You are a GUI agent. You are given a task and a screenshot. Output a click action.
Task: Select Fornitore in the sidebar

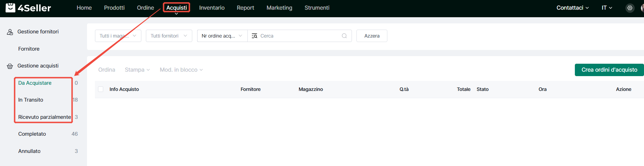click(x=29, y=49)
